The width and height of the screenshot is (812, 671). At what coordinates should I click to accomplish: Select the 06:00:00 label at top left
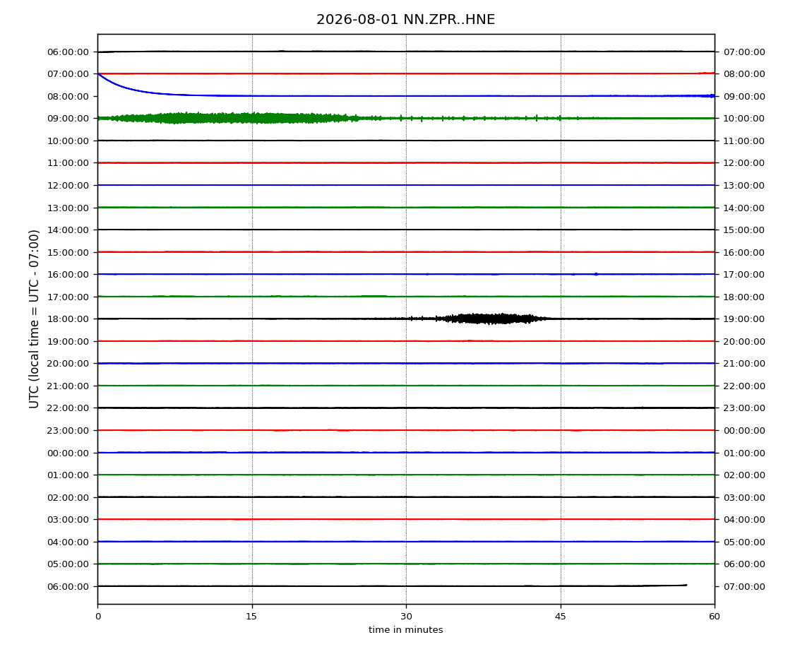click(68, 52)
